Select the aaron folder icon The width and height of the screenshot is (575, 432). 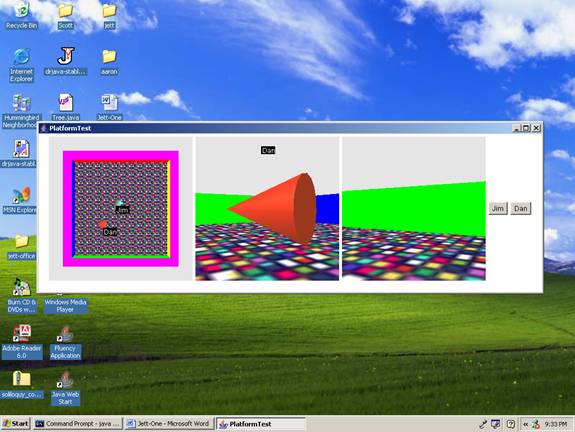[109, 62]
